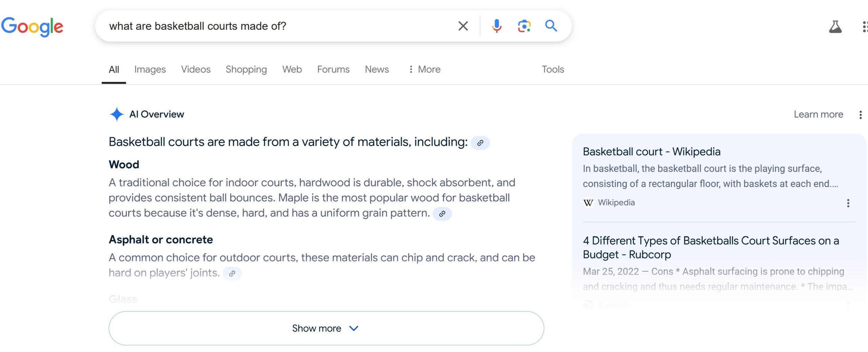Click source link icon after Asphalt paragraph

[x=232, y=273]
